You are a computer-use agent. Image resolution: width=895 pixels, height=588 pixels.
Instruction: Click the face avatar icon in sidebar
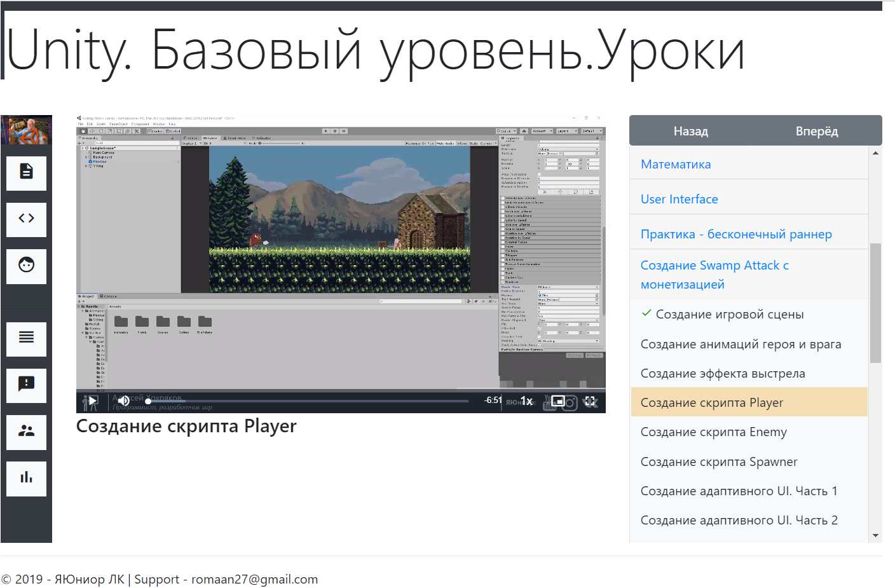pyautogui.click(x=26, y=266)
